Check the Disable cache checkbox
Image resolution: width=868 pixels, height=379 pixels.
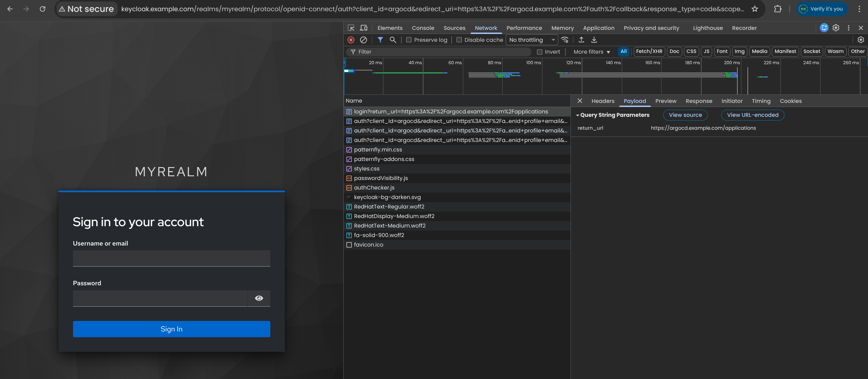pos(459,40)
